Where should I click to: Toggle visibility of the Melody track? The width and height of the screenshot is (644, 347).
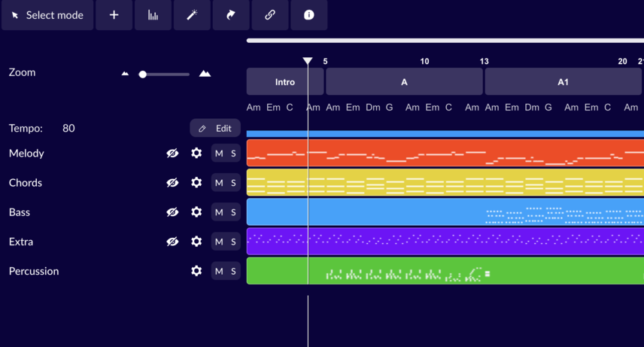coord(172,154)
